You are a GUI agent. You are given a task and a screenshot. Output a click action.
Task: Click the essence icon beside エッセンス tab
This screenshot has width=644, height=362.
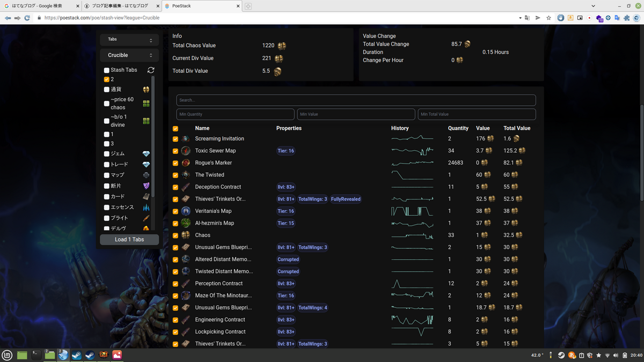pyautogui.click(x=146, y=208)
